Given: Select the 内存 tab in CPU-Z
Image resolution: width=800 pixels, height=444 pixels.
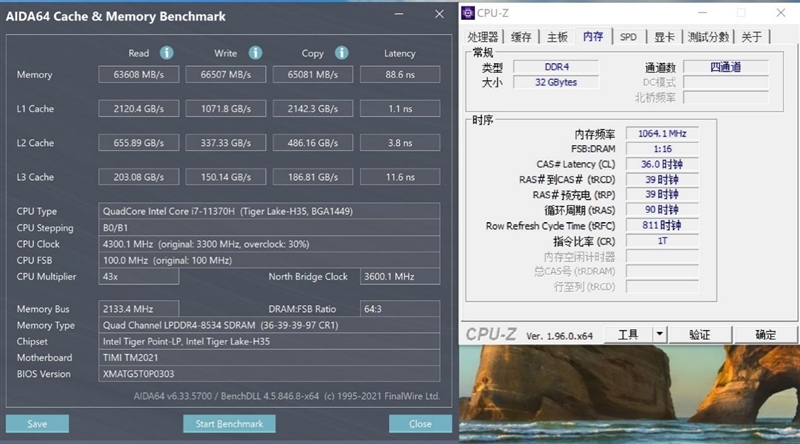Looking at the screenshot, I should (593, 36).
